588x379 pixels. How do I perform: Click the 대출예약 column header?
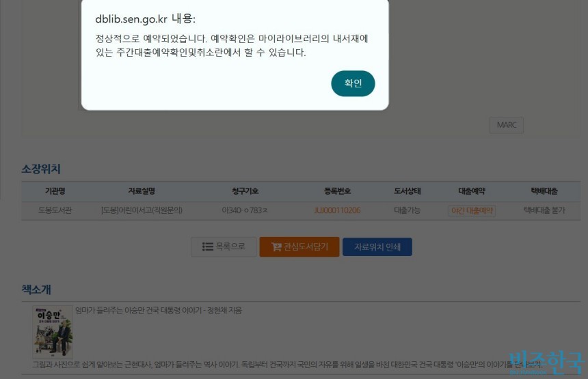coord(471,191)
